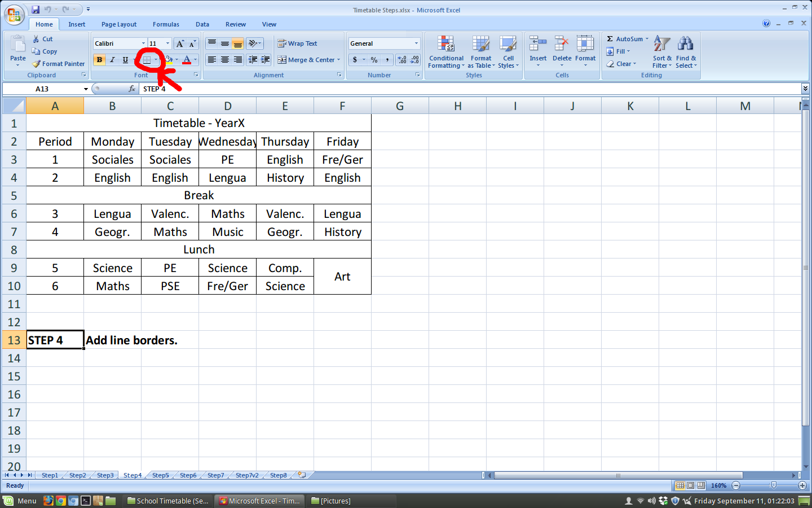The height and width of the screenshot is (508, 812).
Task: Switch to the Formulas tab
Action: (166, 24)
